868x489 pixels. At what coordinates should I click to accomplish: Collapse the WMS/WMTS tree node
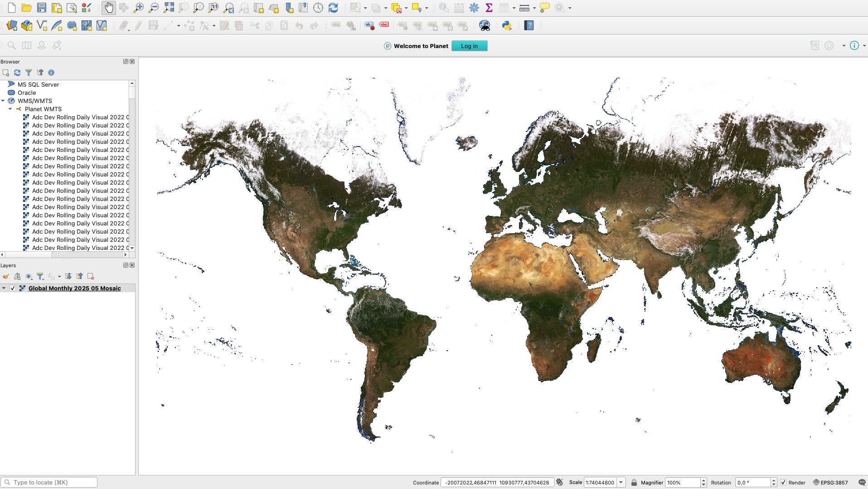(x=3, y=101)
